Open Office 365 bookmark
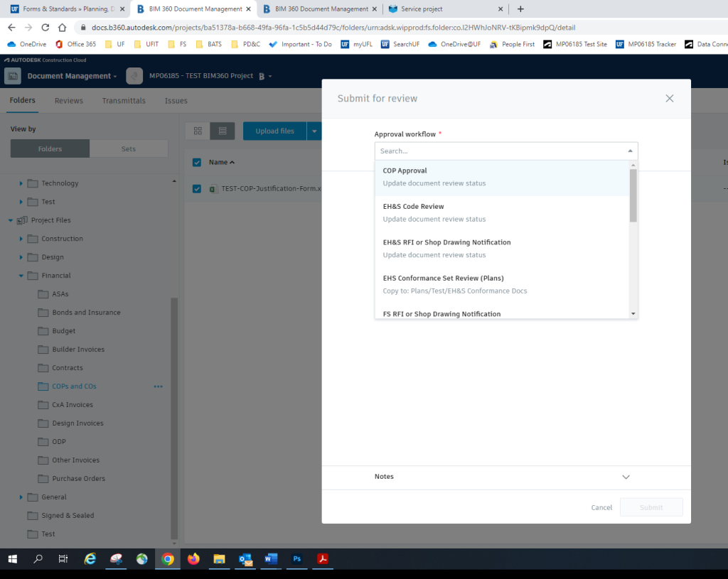Viewport: 728px width, 579px height. click(x=75, y=44)
